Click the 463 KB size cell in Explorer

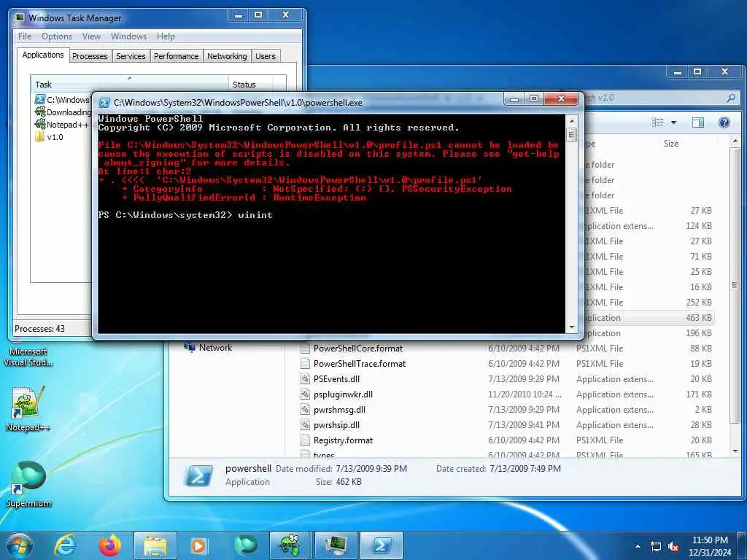tap(699, 318)
